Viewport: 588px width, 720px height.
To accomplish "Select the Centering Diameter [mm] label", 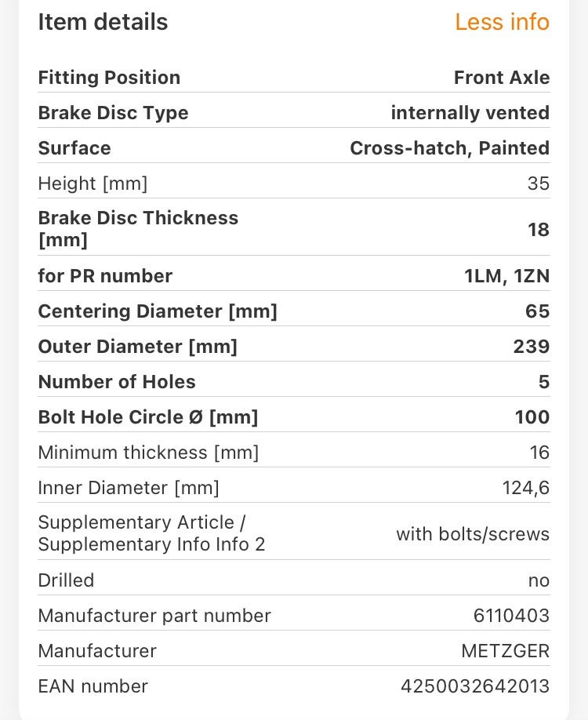I will [158, 311].
